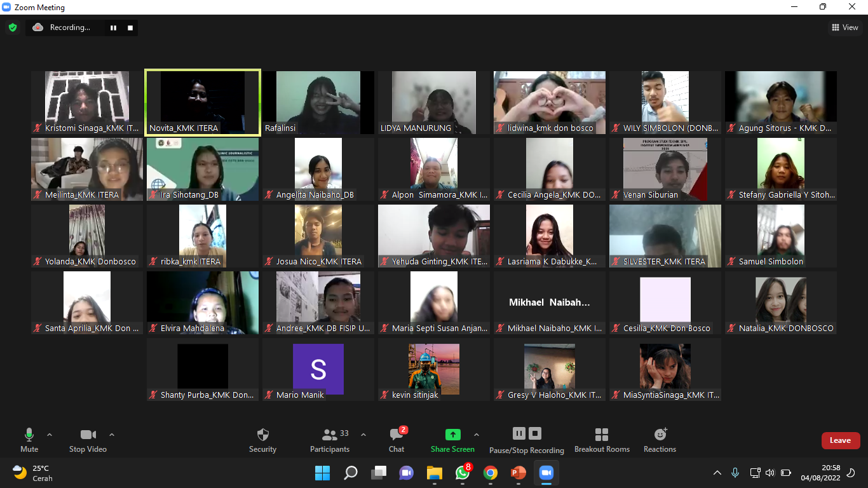Pause recording in the top recording bar

point(114,28)
